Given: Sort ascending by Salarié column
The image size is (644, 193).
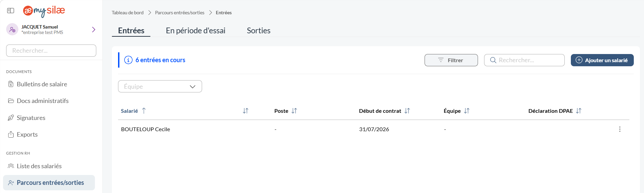Looking at the screenshot, I should point(144,111).
